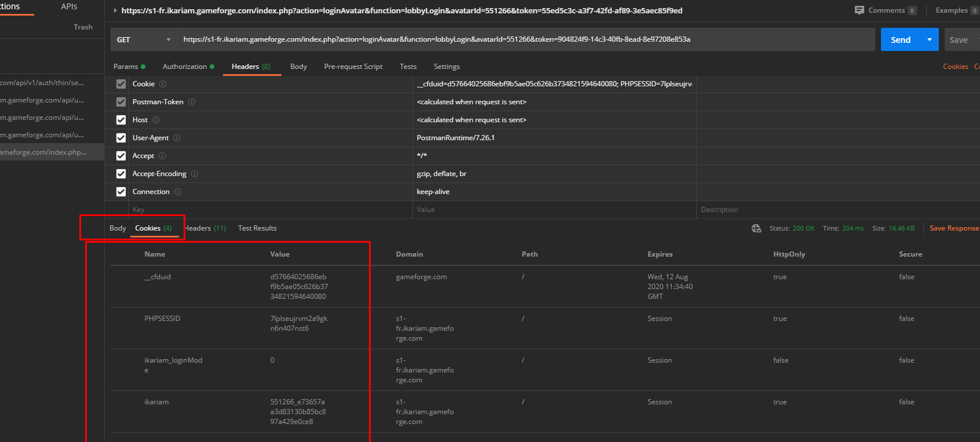
Task: Click the info icon next to Connection
Action: (178, 192)
